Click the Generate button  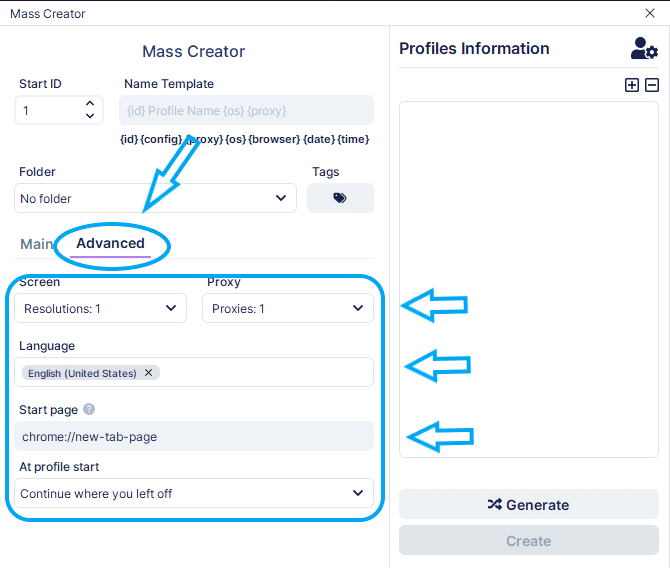(x=528, y=505)
